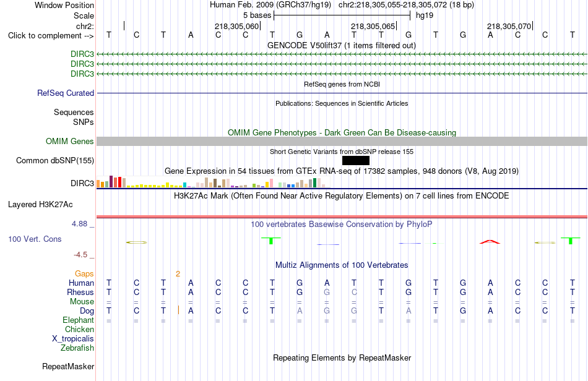Click the pink H3K27Ac signal line
The height and width of the screenshot is (381, 588).
coord(342,216)
